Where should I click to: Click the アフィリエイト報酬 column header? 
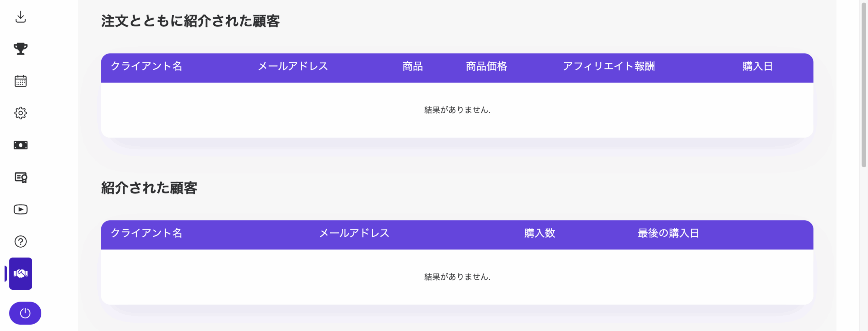[x=609, y=66]
